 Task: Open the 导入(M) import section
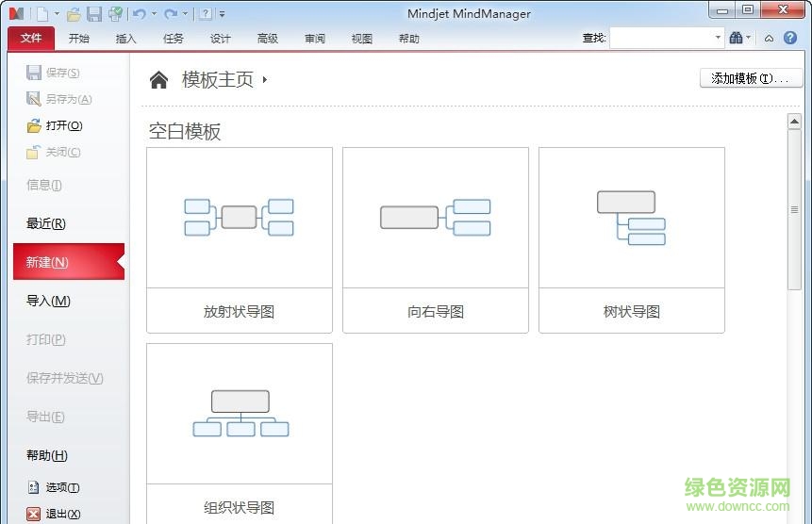click(48, 301)
